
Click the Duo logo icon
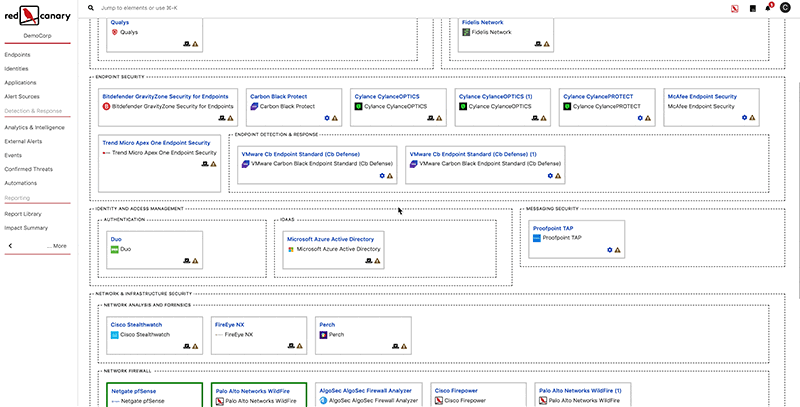point(115,249)
